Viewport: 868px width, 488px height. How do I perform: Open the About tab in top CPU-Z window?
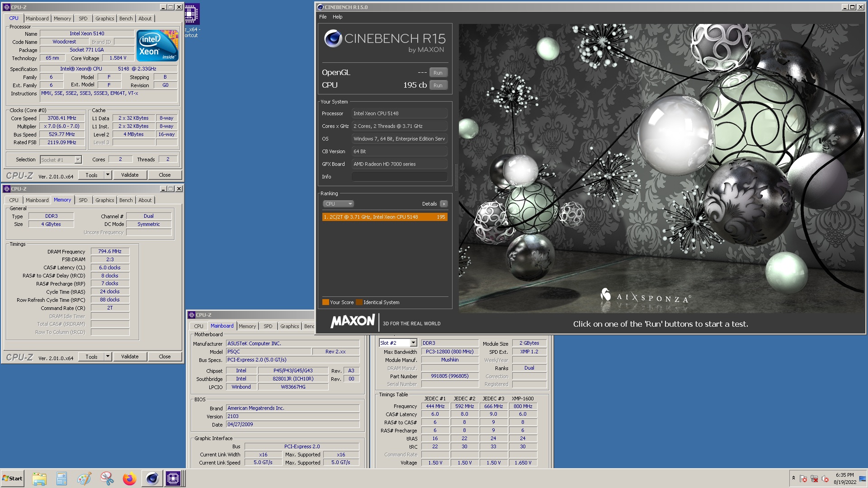click(145, 19)
